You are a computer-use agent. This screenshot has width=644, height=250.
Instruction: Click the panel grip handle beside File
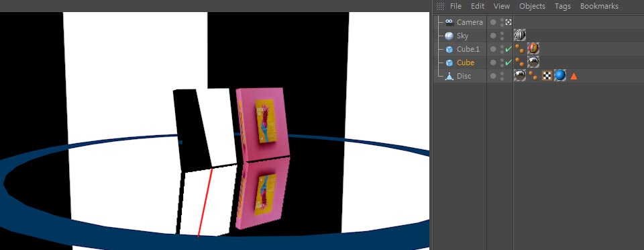[x=440, y=6]
